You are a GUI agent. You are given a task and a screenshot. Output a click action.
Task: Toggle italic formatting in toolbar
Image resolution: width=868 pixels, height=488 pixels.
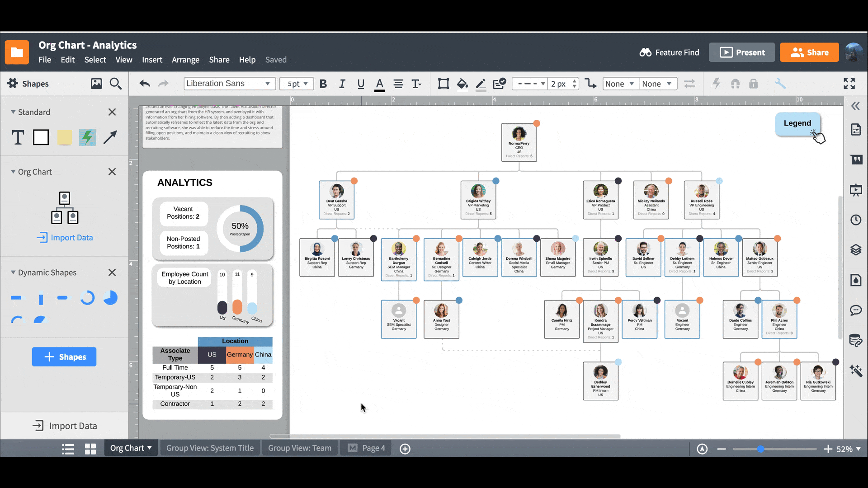pos(342,84)
